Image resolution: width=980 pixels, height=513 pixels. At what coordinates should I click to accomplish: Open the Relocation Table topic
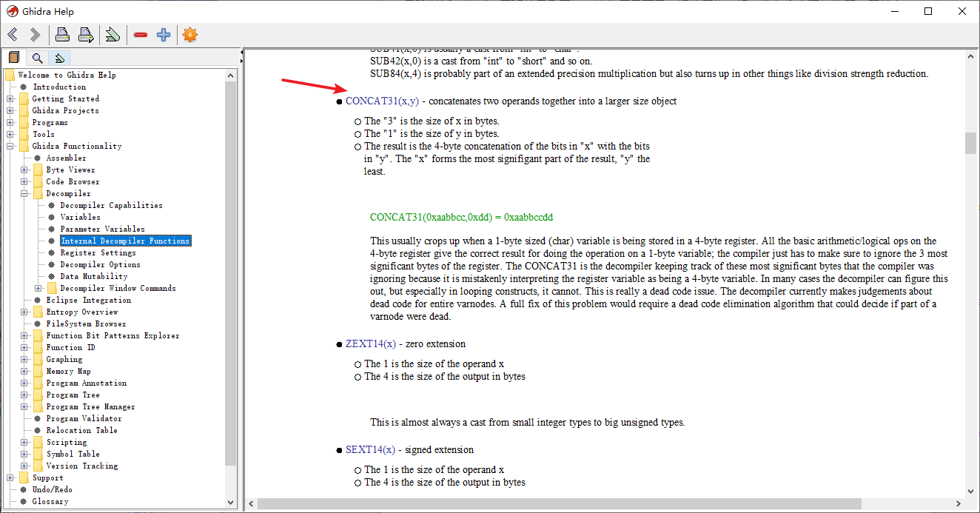(x=81, y=430)
